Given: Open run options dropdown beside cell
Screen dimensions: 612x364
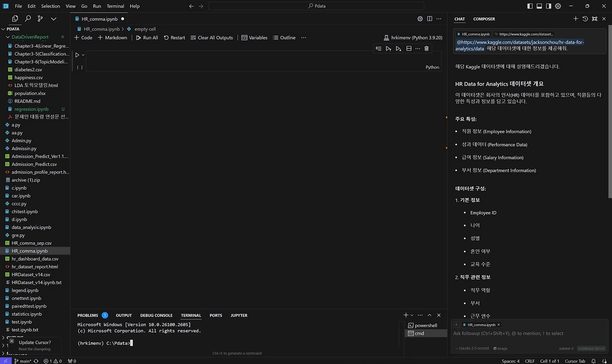Looking at the screenshot, I should (x=83, y=55).
